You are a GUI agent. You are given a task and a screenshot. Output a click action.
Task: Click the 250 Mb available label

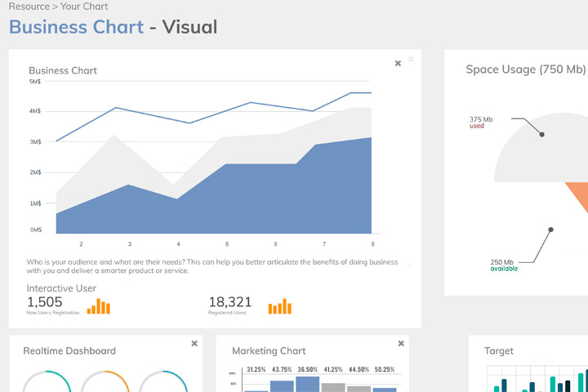[504, 265]
